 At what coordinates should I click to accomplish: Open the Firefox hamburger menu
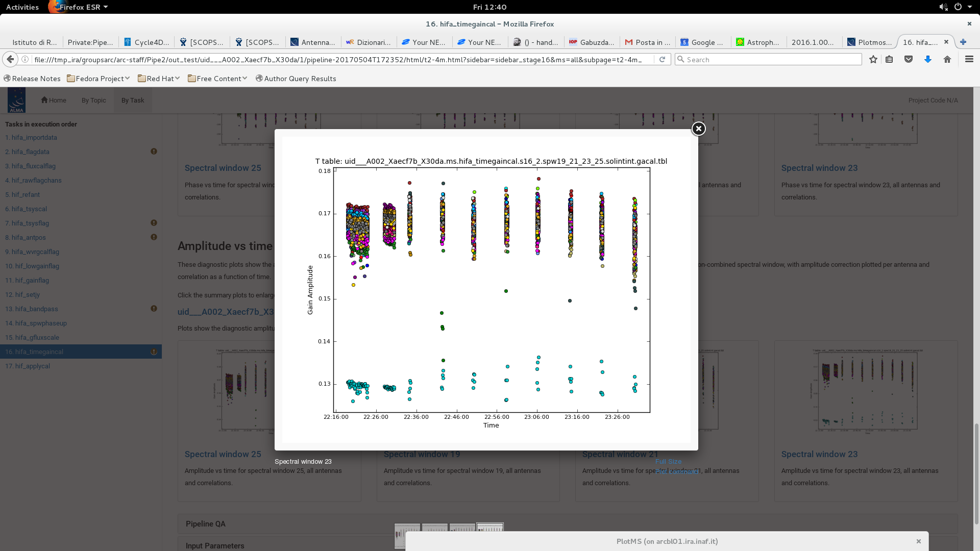[x=969, y=59]
